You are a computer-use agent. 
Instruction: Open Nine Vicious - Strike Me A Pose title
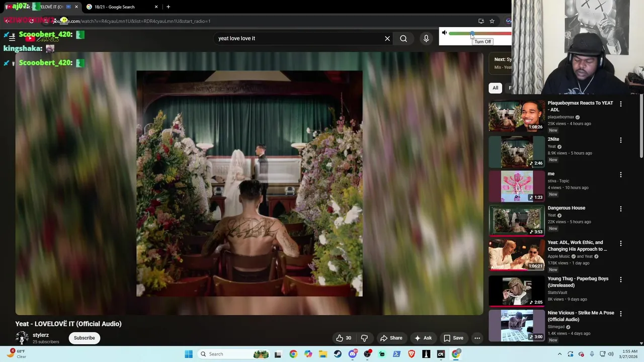(581, 316)
